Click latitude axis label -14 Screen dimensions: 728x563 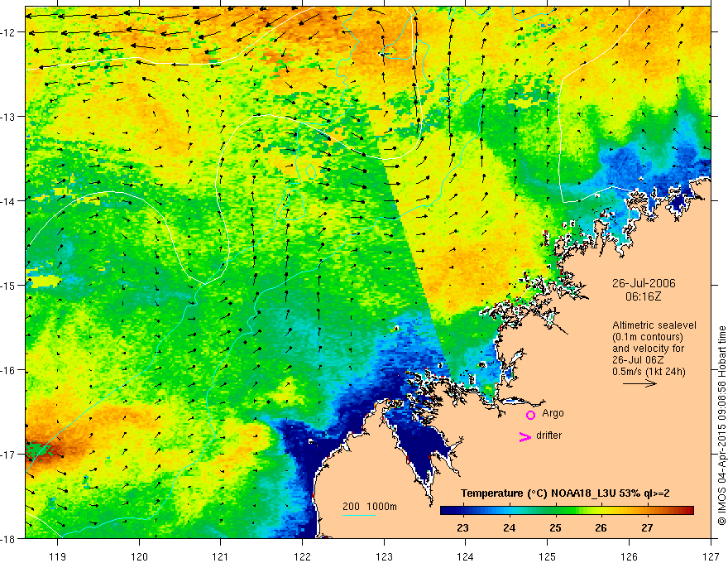coord(8,201)
